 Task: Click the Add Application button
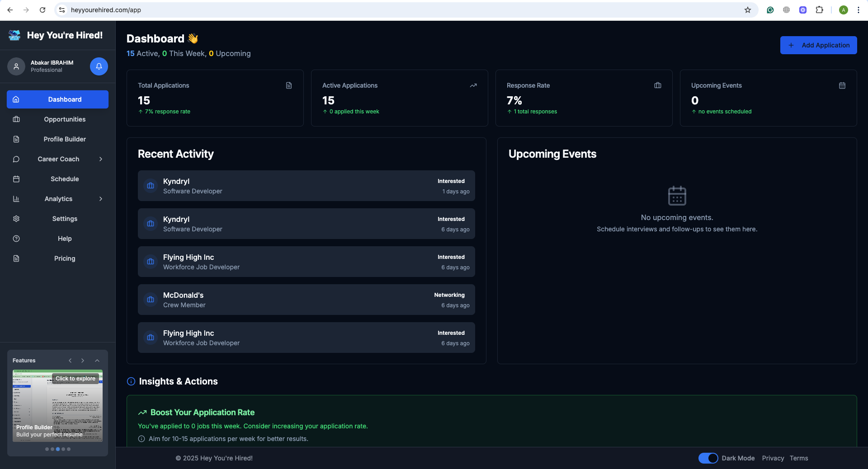point(818,45)
